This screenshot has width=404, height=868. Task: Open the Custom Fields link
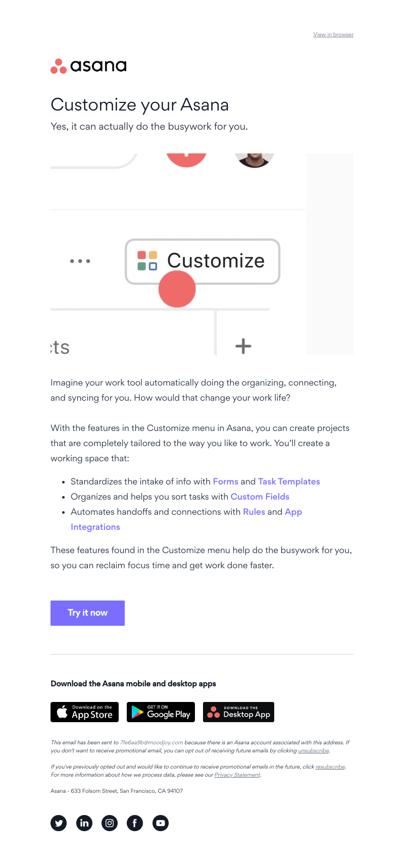click(x=260, y=497)
